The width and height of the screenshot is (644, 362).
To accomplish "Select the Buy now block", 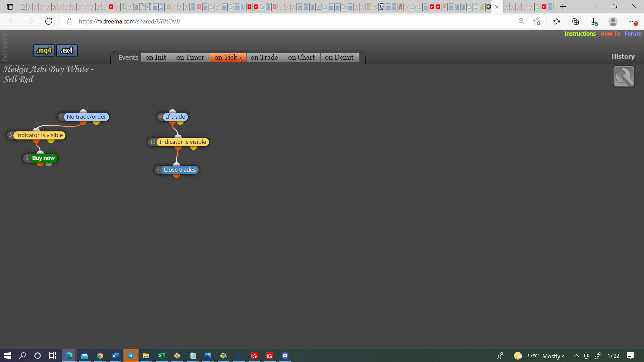I will (43, 158).
